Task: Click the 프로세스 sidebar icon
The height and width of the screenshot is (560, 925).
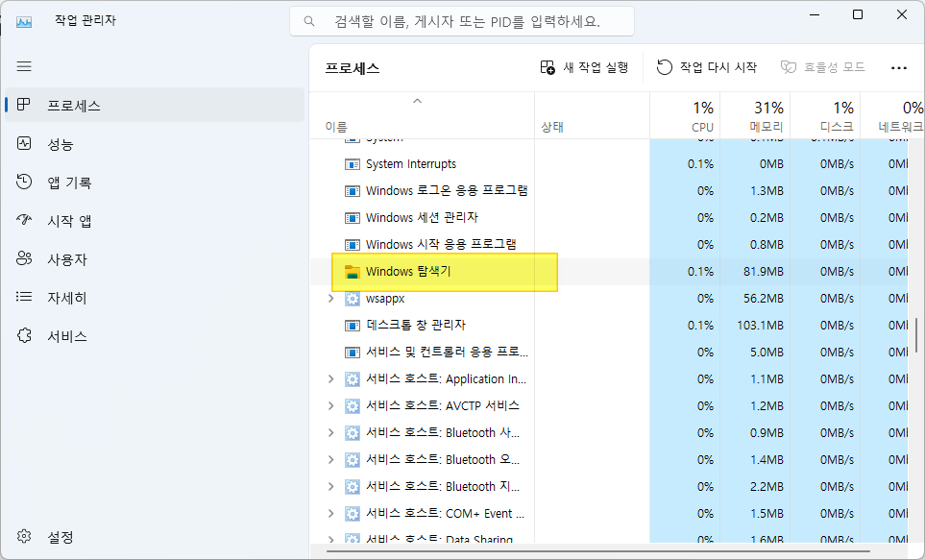Action: [24, 105]
